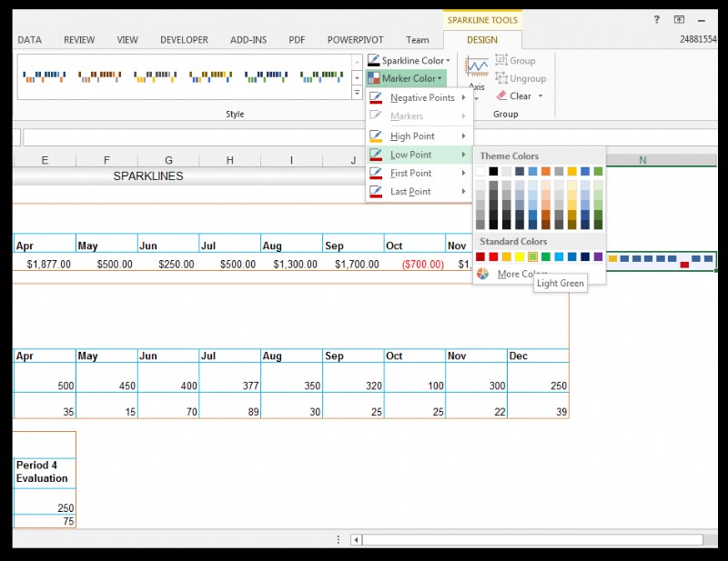Open the POWERPIVOT ribbon tab
This screenshot has height=561, width=728.
355,40
